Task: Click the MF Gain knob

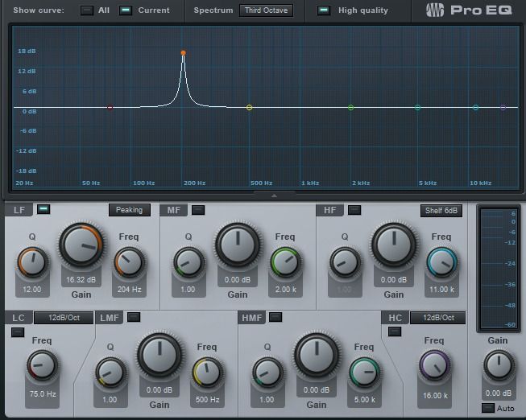Action: click(238, 245)
